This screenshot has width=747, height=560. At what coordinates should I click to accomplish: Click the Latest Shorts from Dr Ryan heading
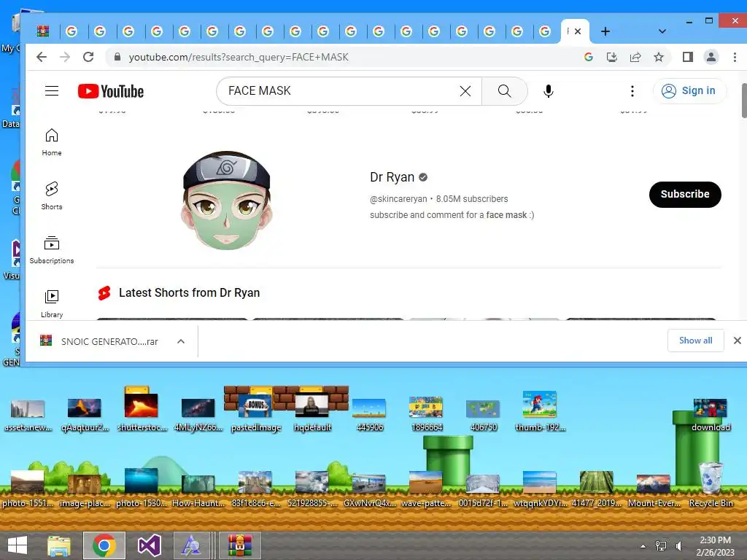[189, 293]
